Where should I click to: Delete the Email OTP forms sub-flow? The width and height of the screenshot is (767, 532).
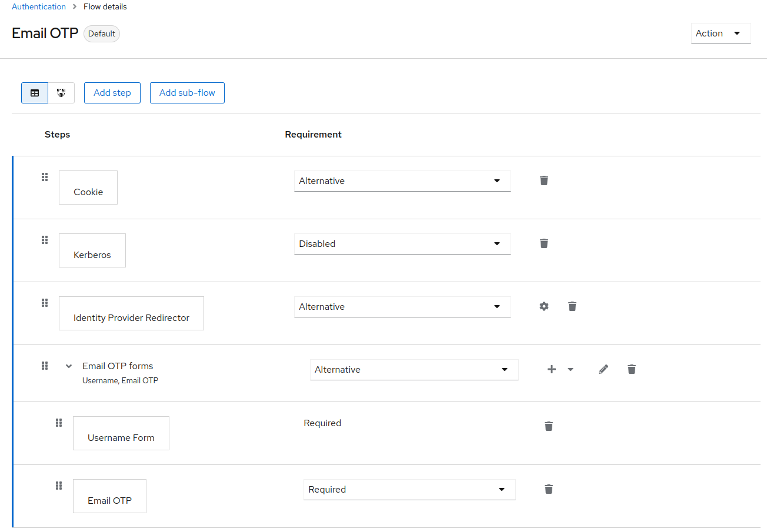pos(632,369)
